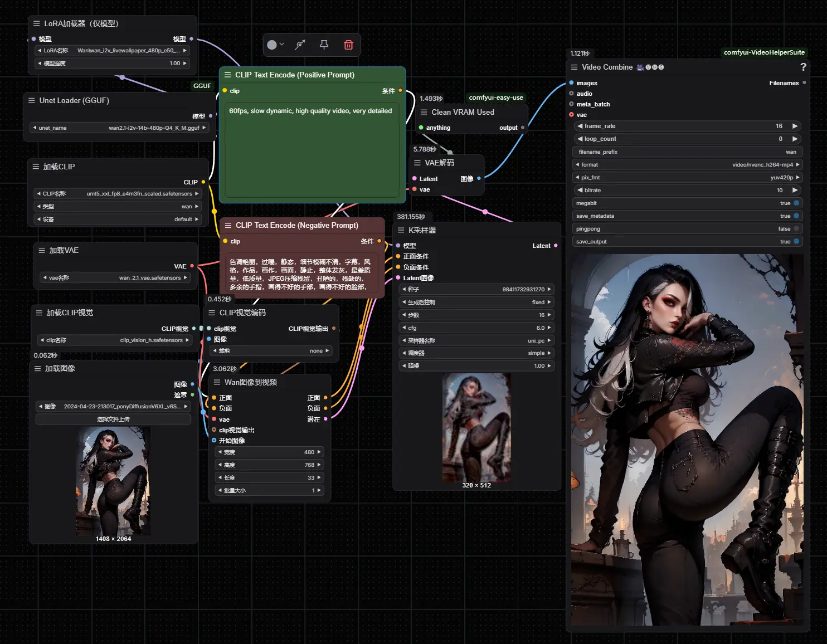The height and width of the screenshot is (644, 827).
Task: Click the 1408 × 2064 loaded image thumbnail
Action: 113,480
